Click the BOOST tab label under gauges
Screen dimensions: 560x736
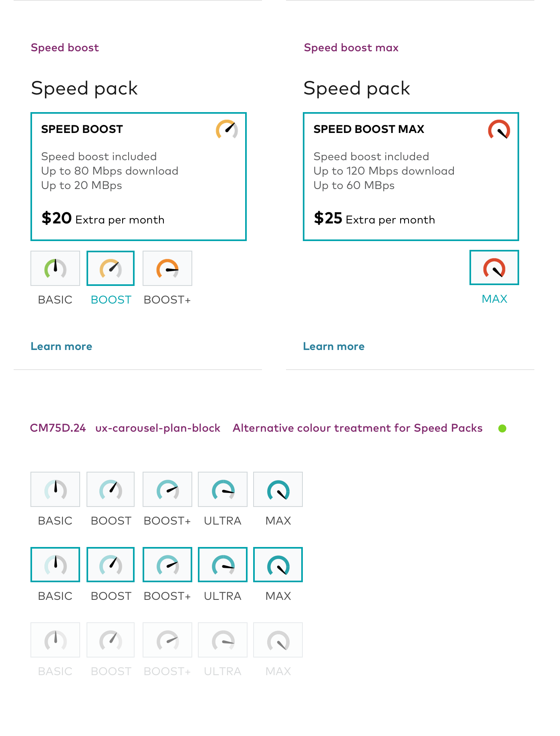pos(111,300)
